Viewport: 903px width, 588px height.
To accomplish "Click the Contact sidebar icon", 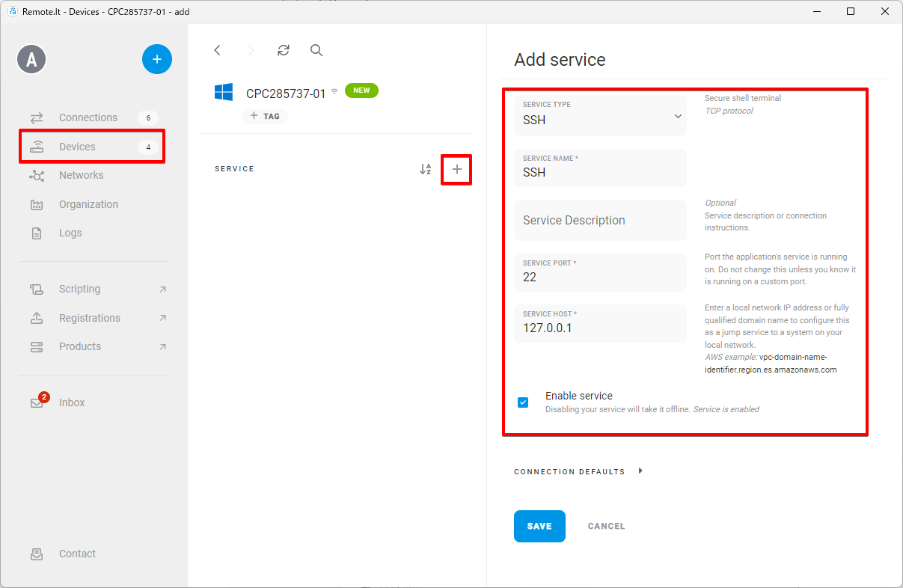I will (x=37, y=554).
